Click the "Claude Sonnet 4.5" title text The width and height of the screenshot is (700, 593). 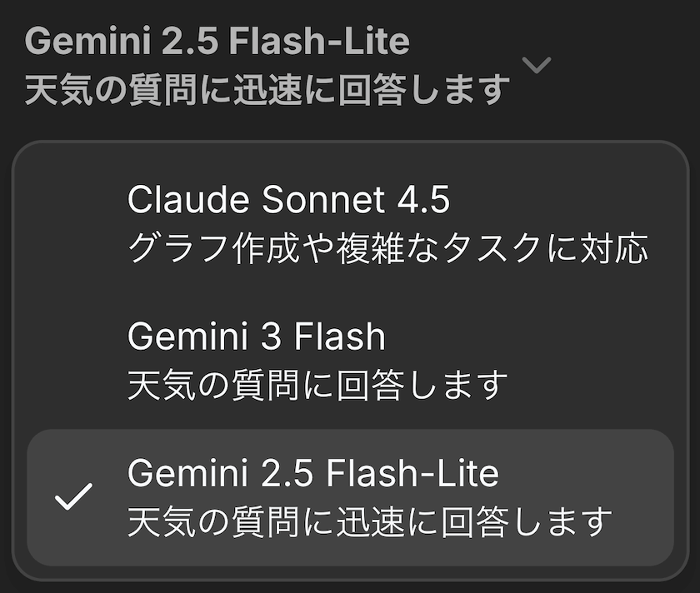pos(288,199)
